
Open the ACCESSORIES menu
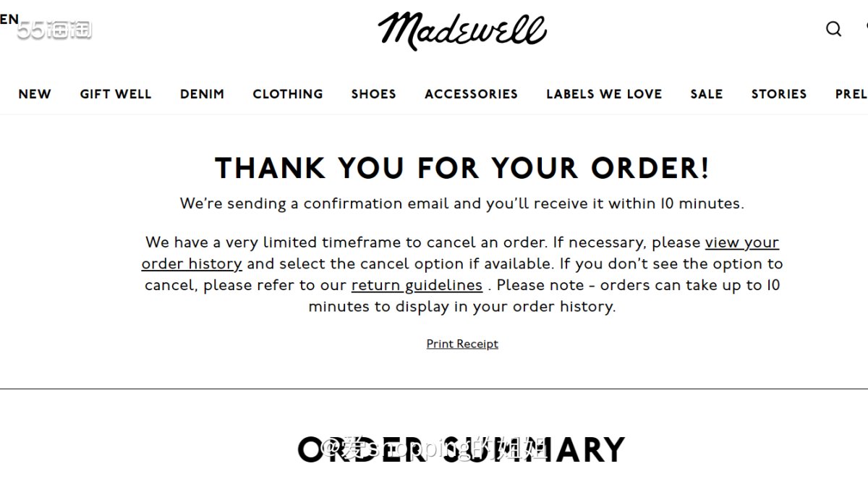471,94
